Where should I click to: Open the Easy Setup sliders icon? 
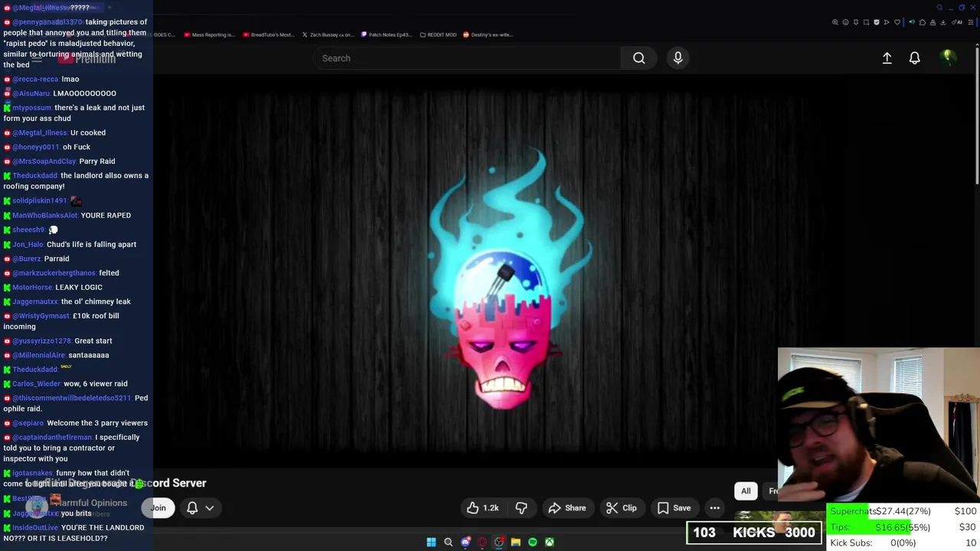pyautogui.click(x=971, y=22)
